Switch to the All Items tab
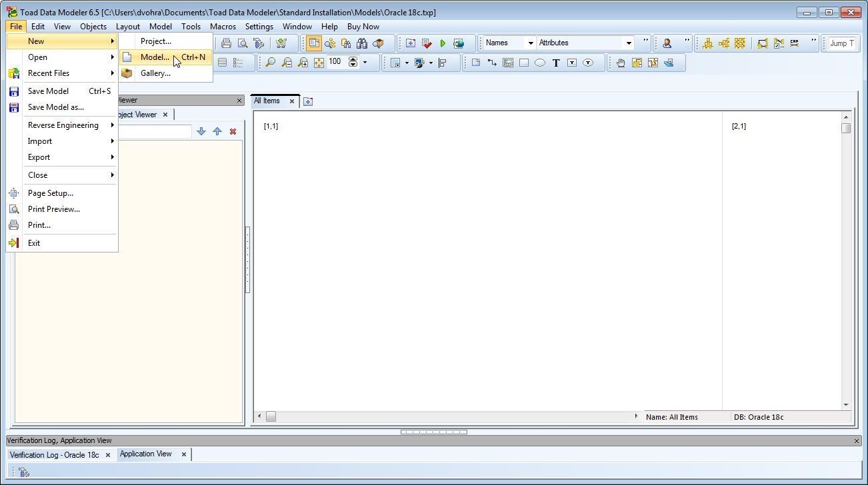Viewport: 868px width, 485px height. (267, 101)
